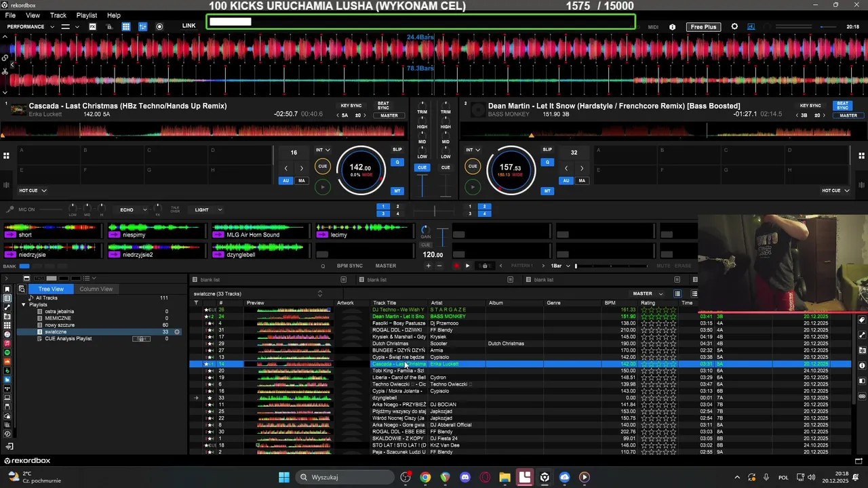This screenshot has height=488, width=868.
Task: Toggle deck 2 master tempo MT
Action: click(x=547, y=190)
